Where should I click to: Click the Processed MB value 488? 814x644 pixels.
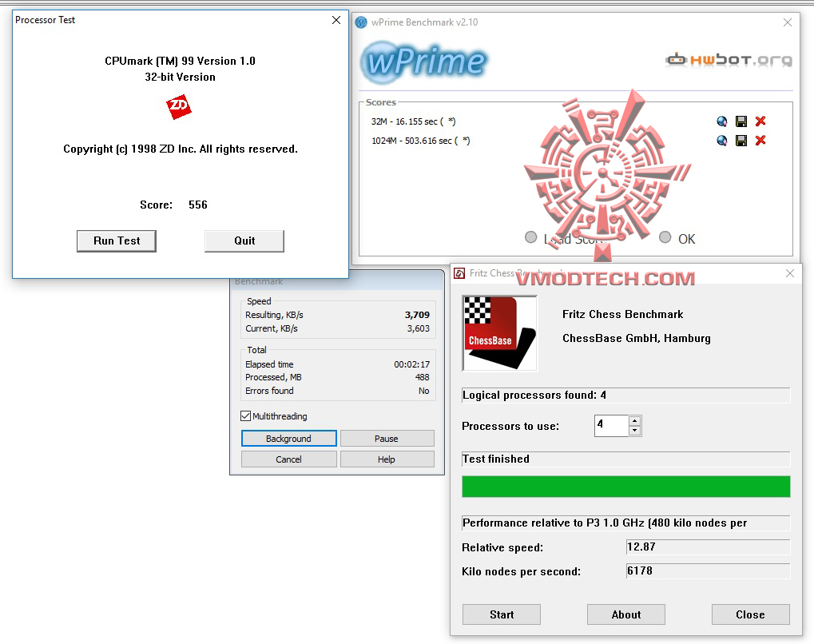point(423,378)
